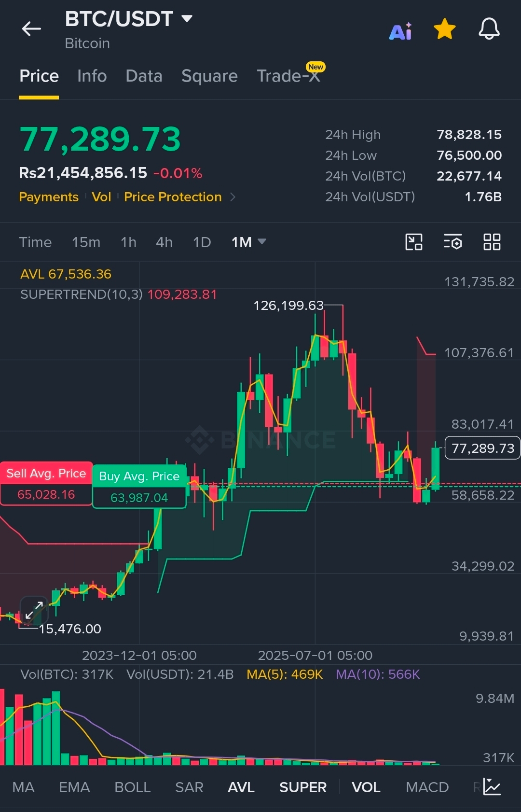Tap the Sell Avg. Price label

click(46, 473)
